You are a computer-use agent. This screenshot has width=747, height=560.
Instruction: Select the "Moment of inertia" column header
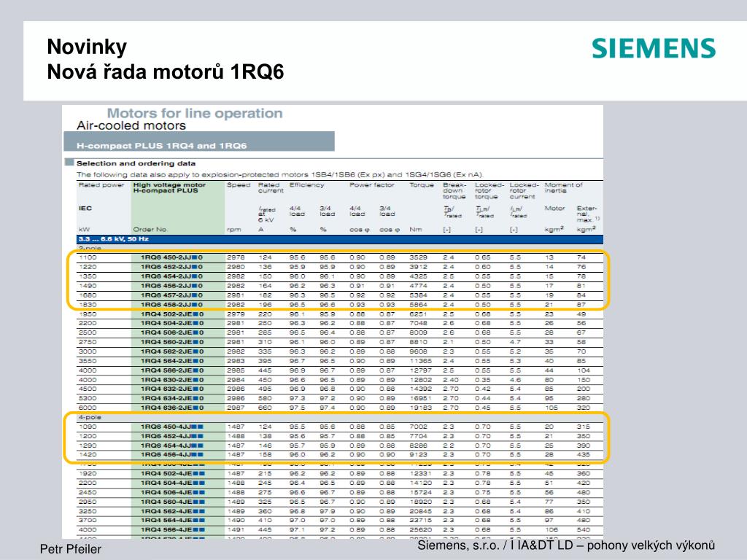point(564,187)
